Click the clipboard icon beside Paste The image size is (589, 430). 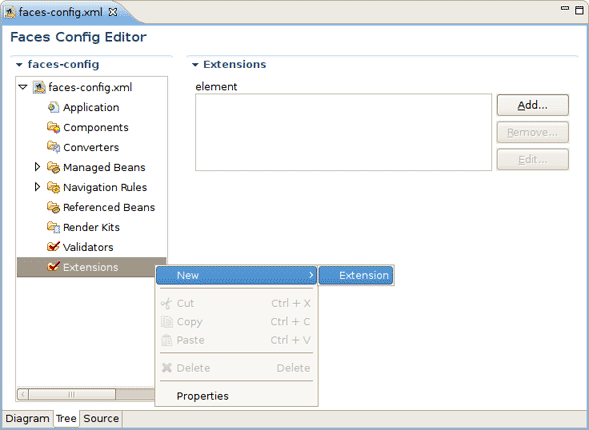tap(166, 340)
